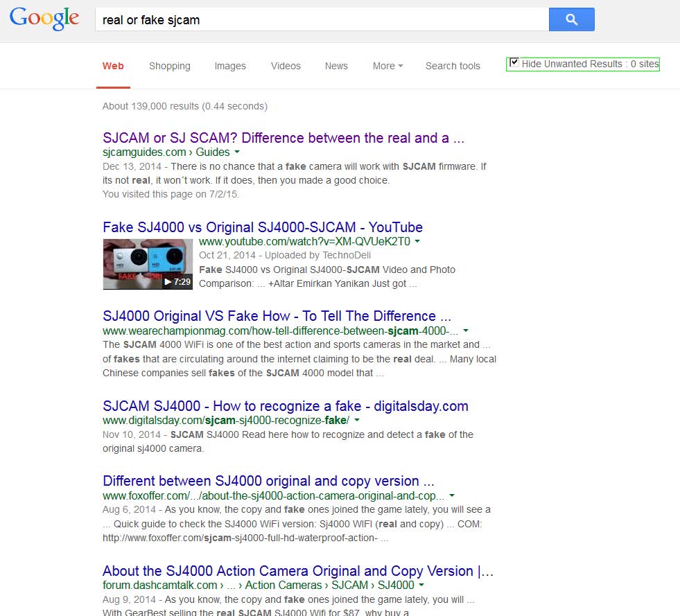The width and height of the screenshot is (680, 616).
Task: Click the 'sjcamguides.com › Guides' green URL text
Action: coord(166,152)
